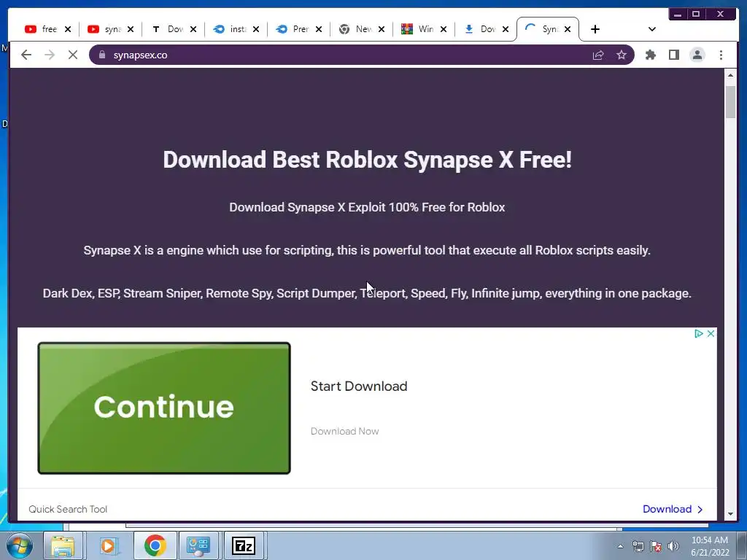The width and height of the screenshot is (747, 560).
Task: Click the Chrome taskbar icon
Action: pyautogui.click(x=155, y=545)
